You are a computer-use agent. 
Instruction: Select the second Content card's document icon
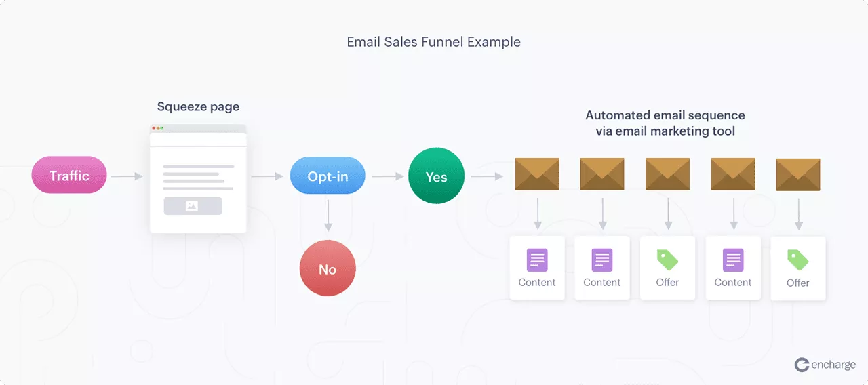tap(602, 260)
